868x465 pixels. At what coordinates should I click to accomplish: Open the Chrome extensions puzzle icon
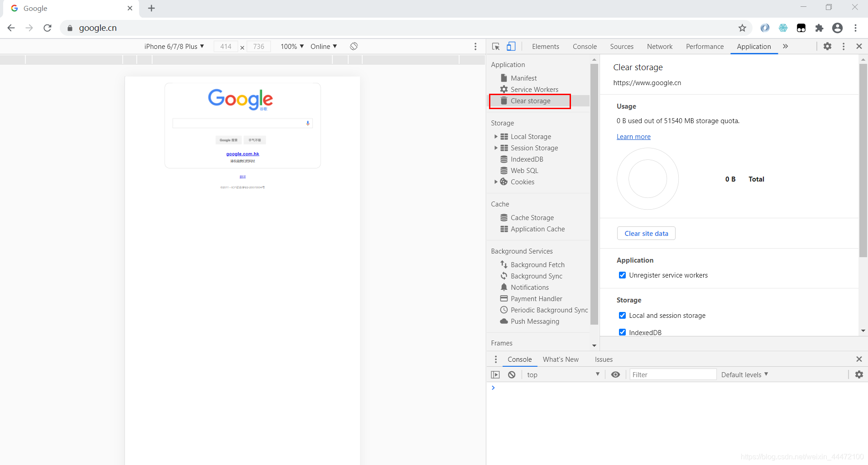[x=819, y=28]
